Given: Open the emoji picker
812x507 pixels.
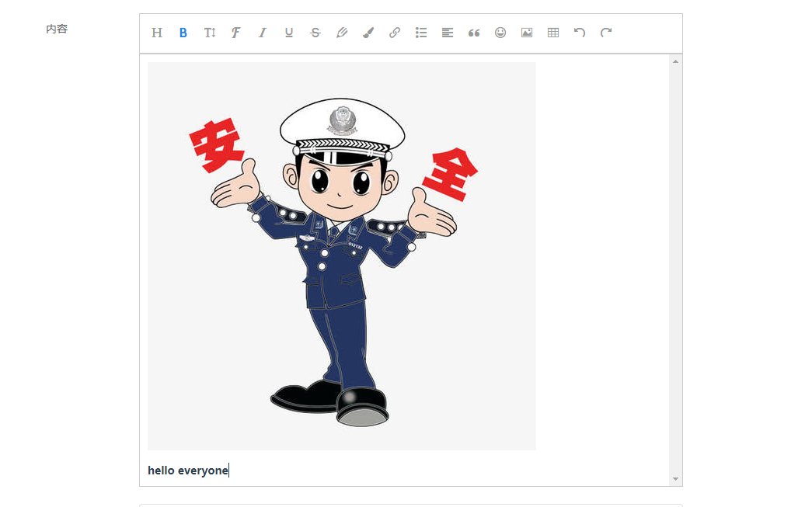Looking at the screenshot, I should tap(500, 33).
